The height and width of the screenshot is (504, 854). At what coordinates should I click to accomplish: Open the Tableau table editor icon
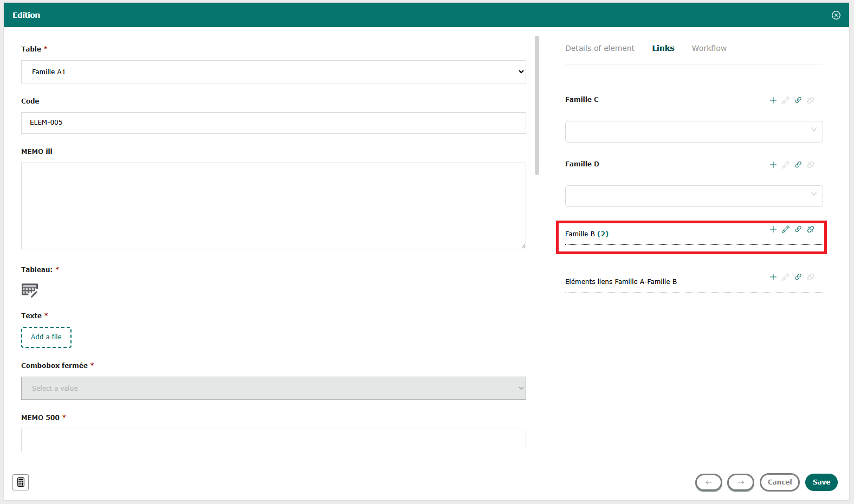30,290
